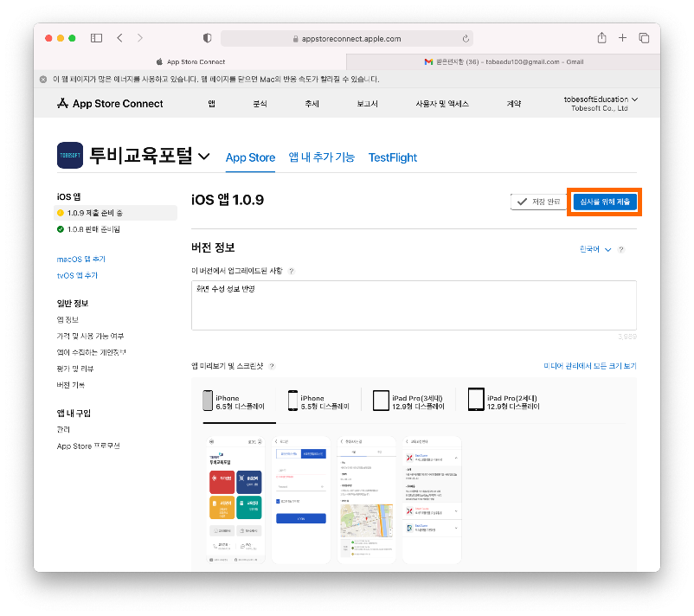Image resolution: width=694 pixels, height=616 pixels.
Task: Open 앱이 수집하는 개인정보 sidebar item
Action: click(x=91, y=352)
